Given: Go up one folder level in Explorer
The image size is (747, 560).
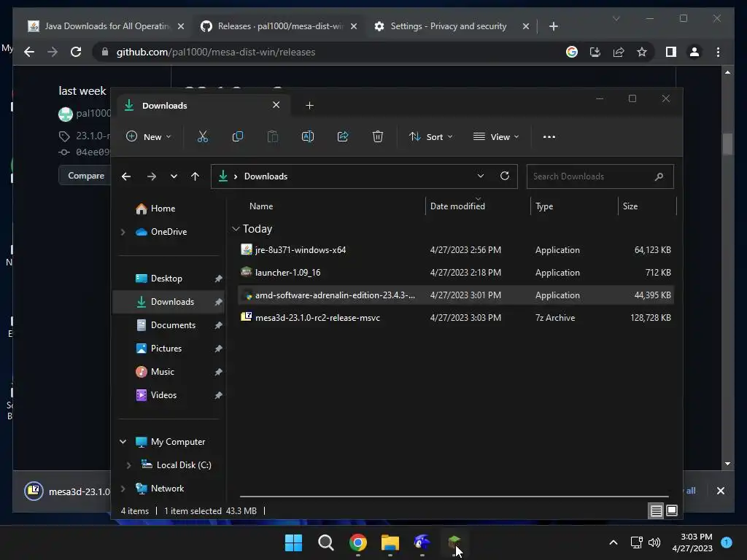Looking at the screenshot, I should coord(195,176).
